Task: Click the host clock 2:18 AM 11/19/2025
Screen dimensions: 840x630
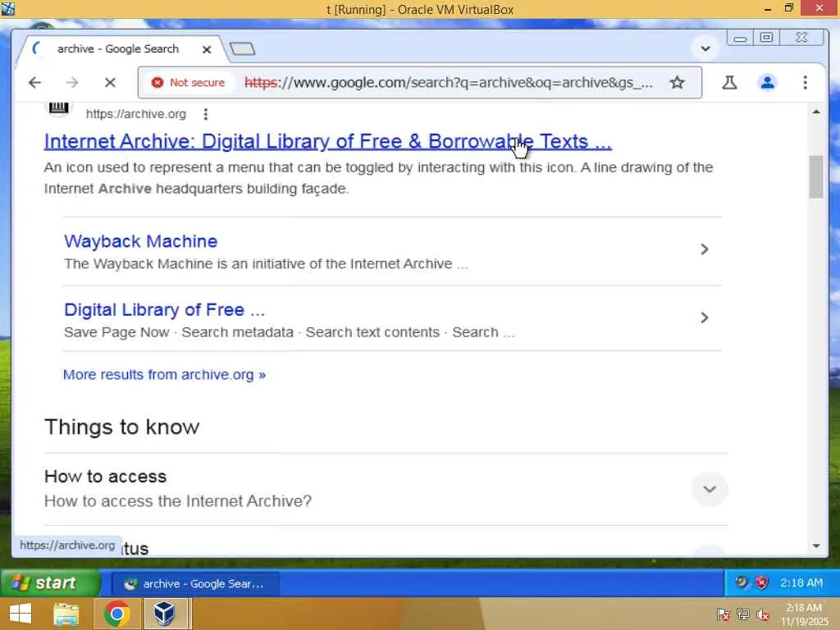Action: coord(804,614)
